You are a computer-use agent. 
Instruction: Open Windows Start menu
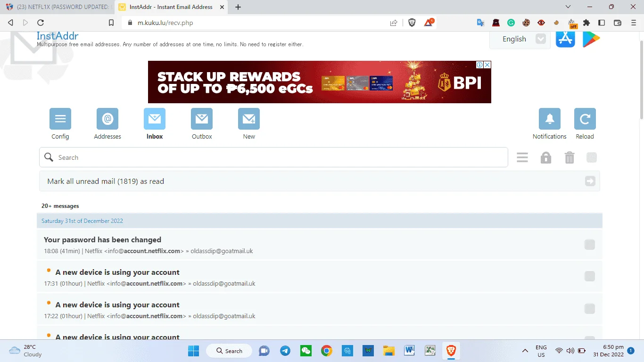193,351
